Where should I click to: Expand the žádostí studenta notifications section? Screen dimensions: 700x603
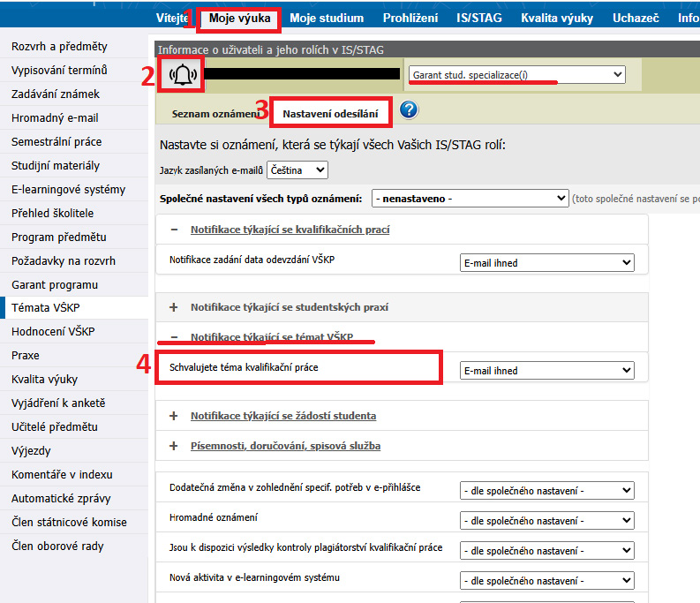[174, 416]
